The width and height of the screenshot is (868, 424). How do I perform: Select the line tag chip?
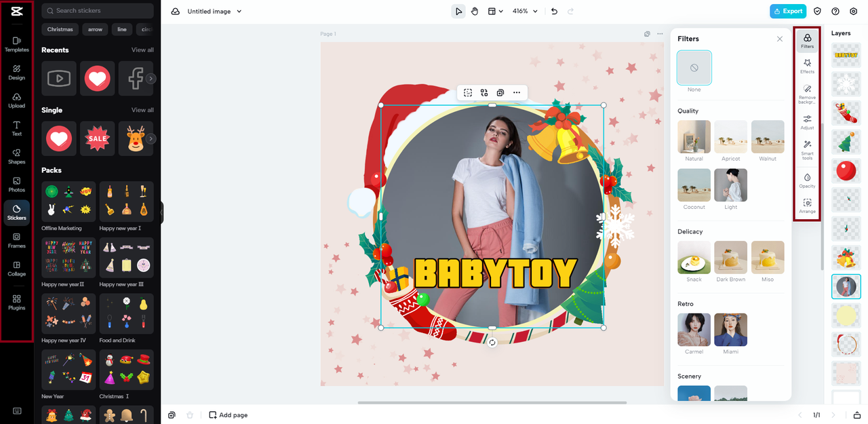(121, 29)
